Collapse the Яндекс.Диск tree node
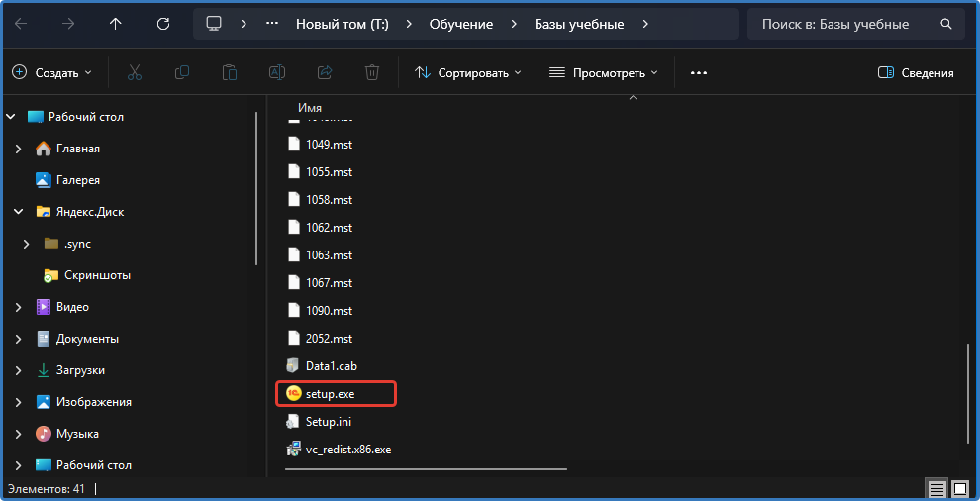 coord(19,212)
